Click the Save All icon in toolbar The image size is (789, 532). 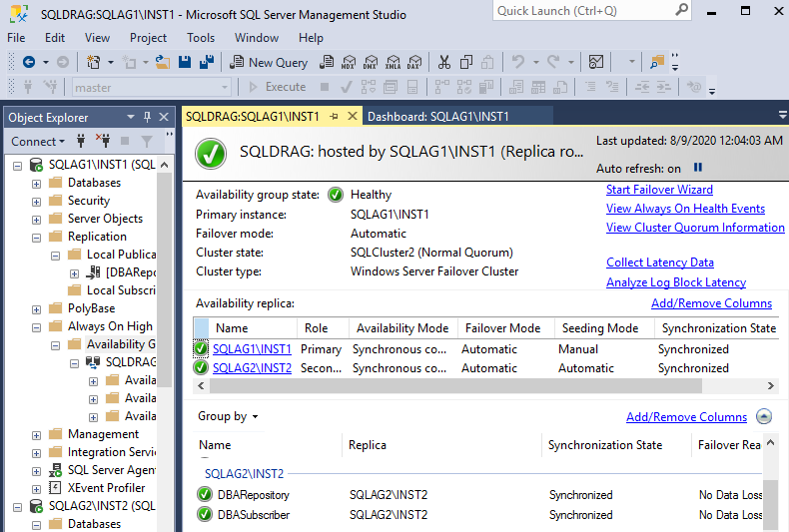(206, 62)
